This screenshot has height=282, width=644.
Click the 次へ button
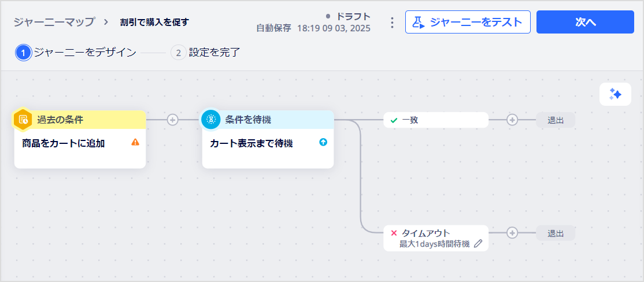pos(585,22)
